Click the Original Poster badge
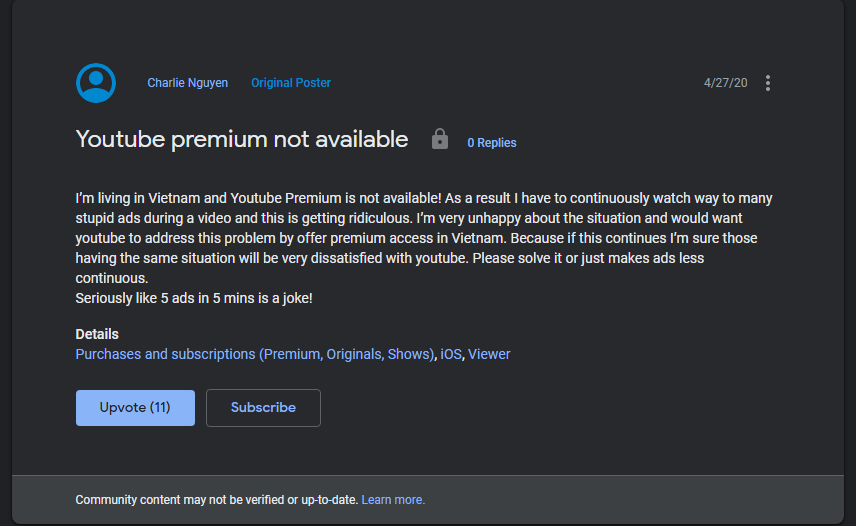856x526 pixels. point(291,83)
